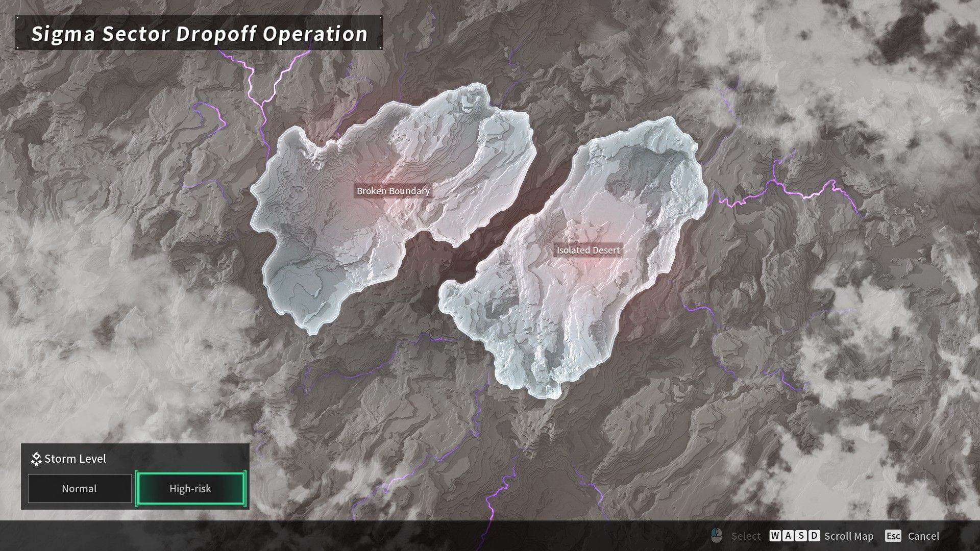Click the left mouse button hint icon
This screenshot has height=551, width=980.
[x=717, y=536]
